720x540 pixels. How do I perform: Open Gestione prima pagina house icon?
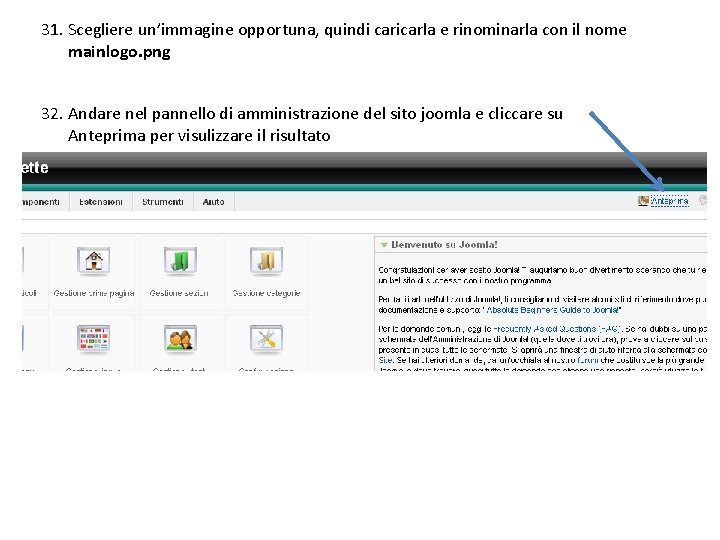(x=94, y=261)
